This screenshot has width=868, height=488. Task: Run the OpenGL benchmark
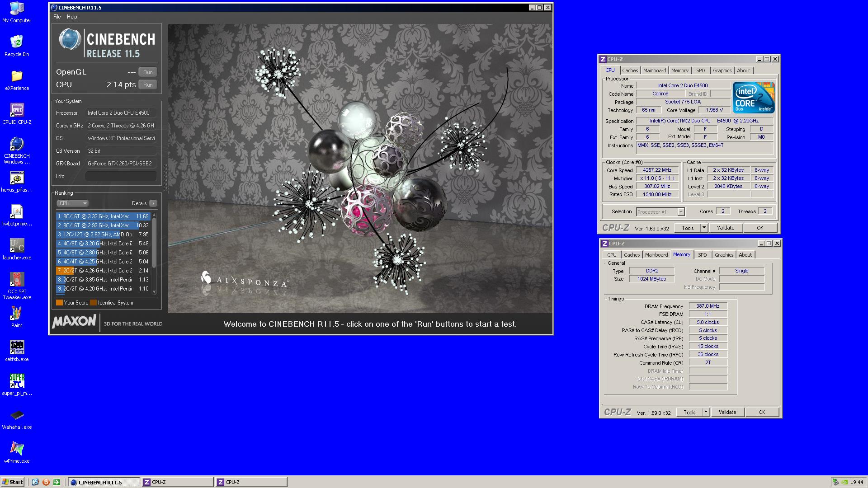coord(148,72)
